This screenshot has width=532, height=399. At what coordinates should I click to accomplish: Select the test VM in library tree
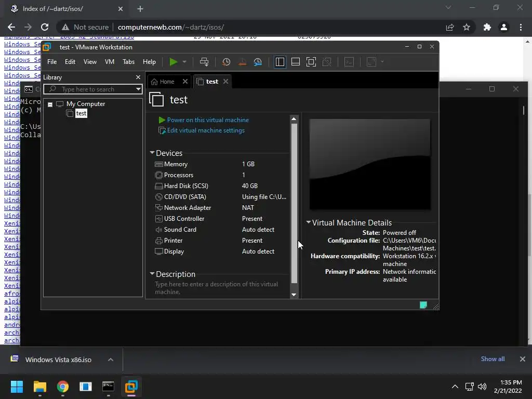pos(81,113)
